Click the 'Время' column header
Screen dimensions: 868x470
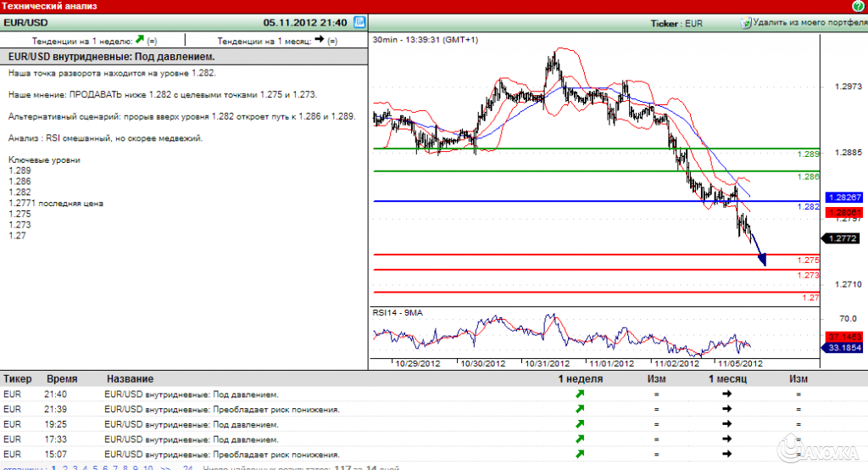(62, 379)
